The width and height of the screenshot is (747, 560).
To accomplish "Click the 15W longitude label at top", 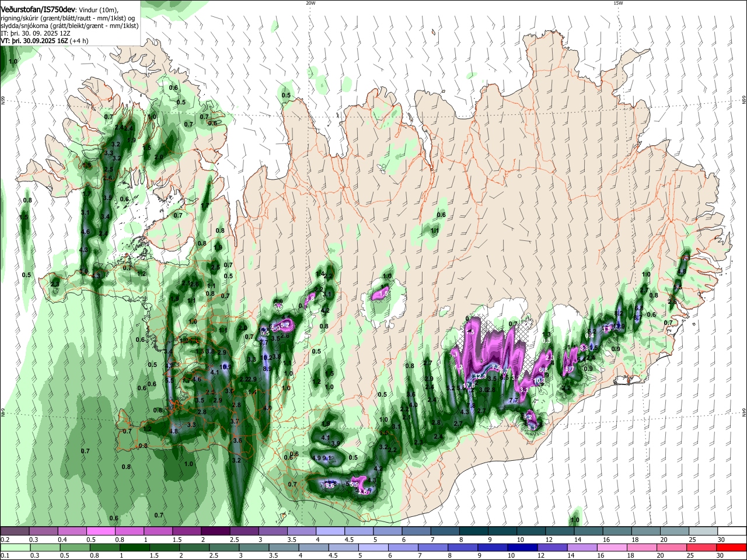I will (x=618, y=3).
